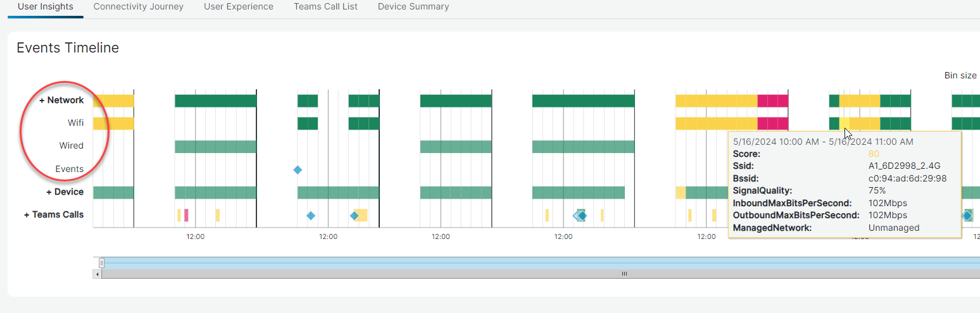Image resolution: width=980 pixels, height=313 pixels.
Task: Click the blue diamond in the Events row
Action: (298, 169)
